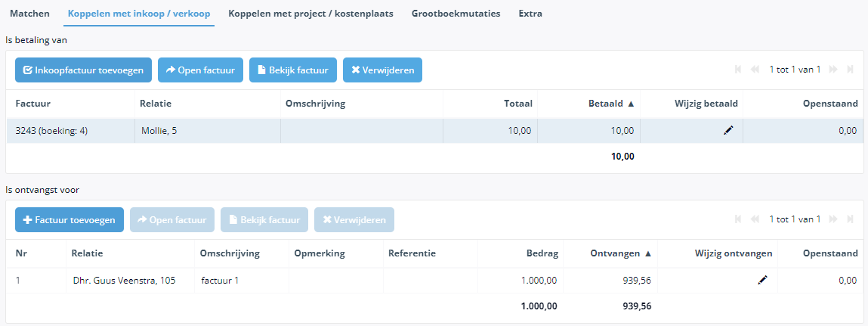This screenshot has height=326, width=868.
Task: Go to first page in upper table pagination
Action: coord(738,70)
